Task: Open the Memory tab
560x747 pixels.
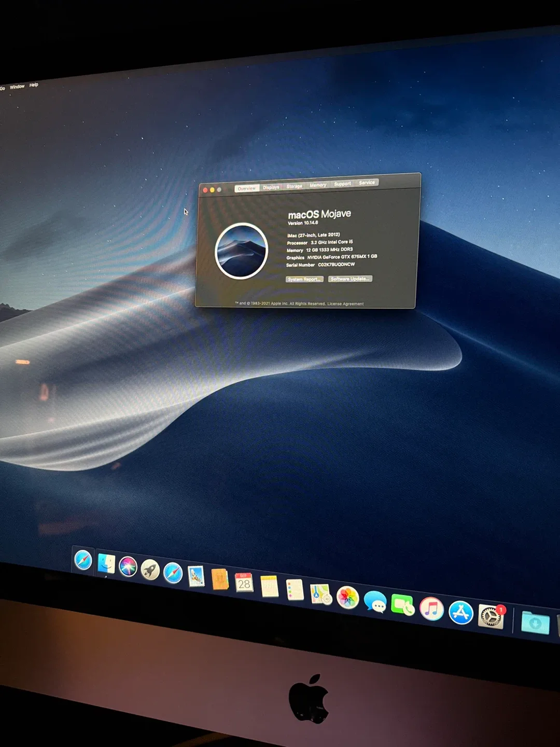Action: [x=317, y=185]
